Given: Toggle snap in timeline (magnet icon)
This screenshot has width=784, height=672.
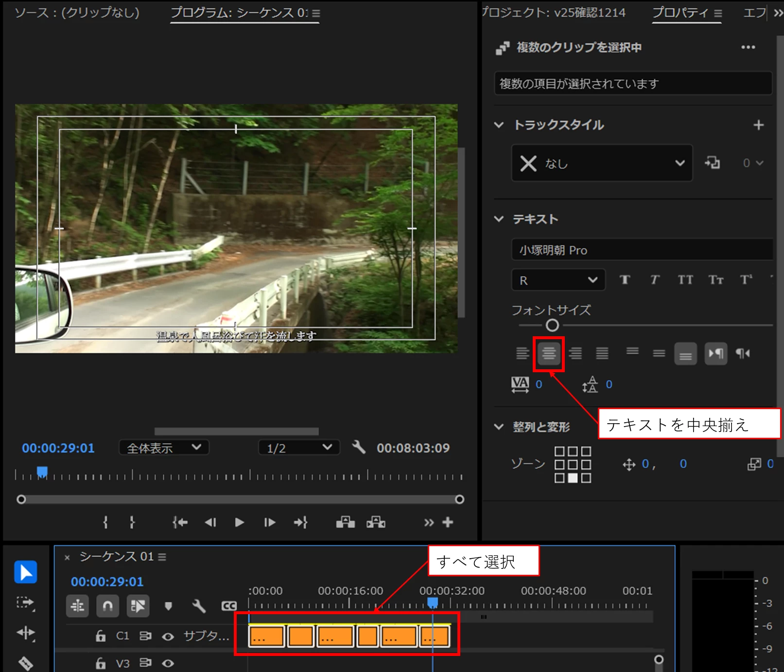Looking at the screenshot, I should (x=107, y=606).
